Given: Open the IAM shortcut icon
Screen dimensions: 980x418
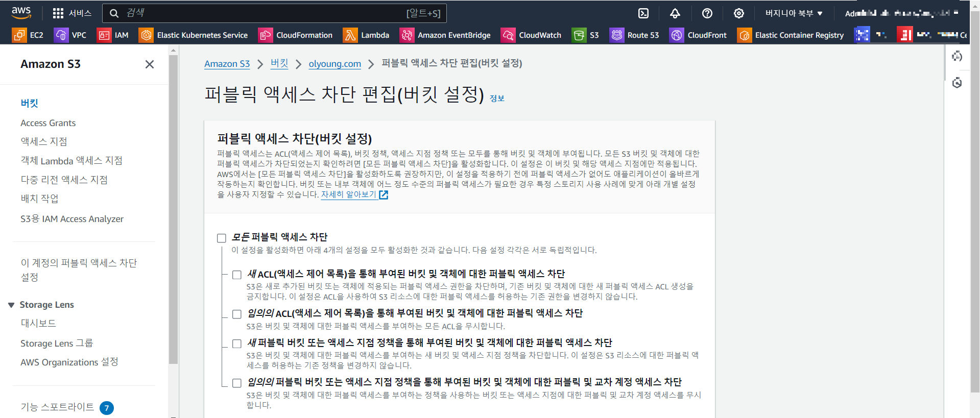Looking at the screenshot, I should click(x=104, y=35).
